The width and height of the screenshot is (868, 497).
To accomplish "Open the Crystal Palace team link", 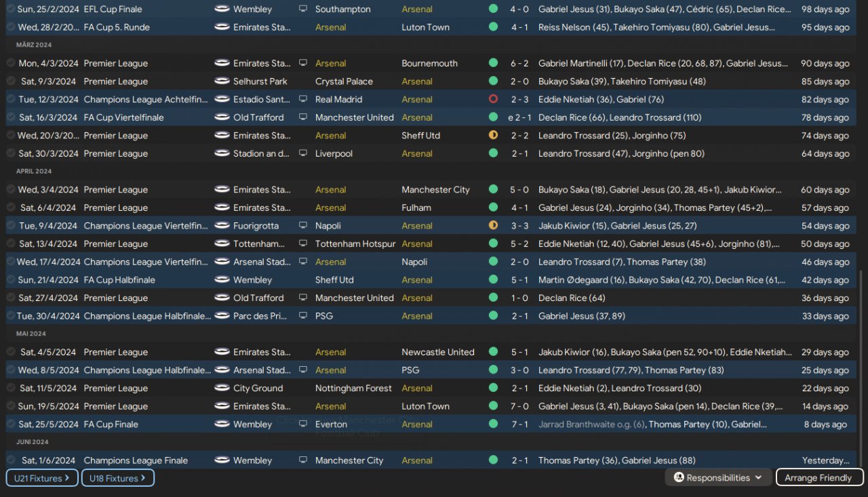I will tap(344, 81).
